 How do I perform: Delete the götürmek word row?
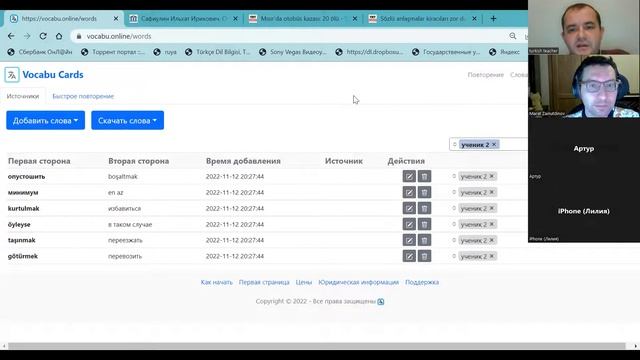(x=424, y=256)
